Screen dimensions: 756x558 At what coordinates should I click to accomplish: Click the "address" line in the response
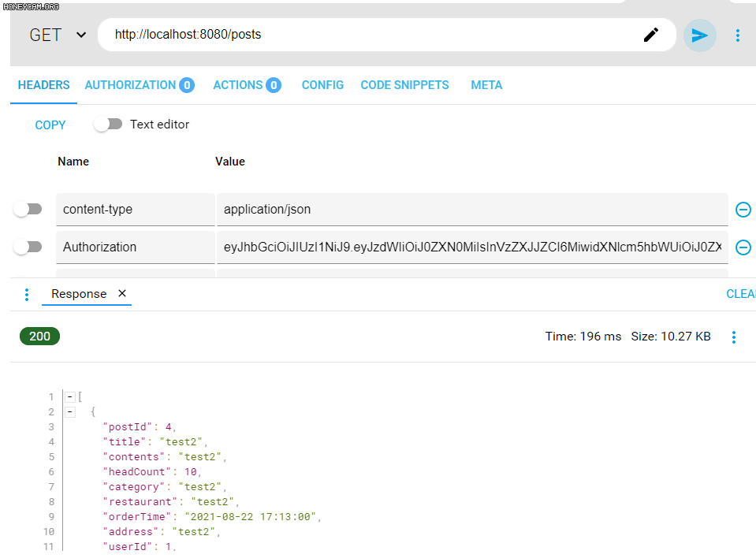[x=161, y=531]
